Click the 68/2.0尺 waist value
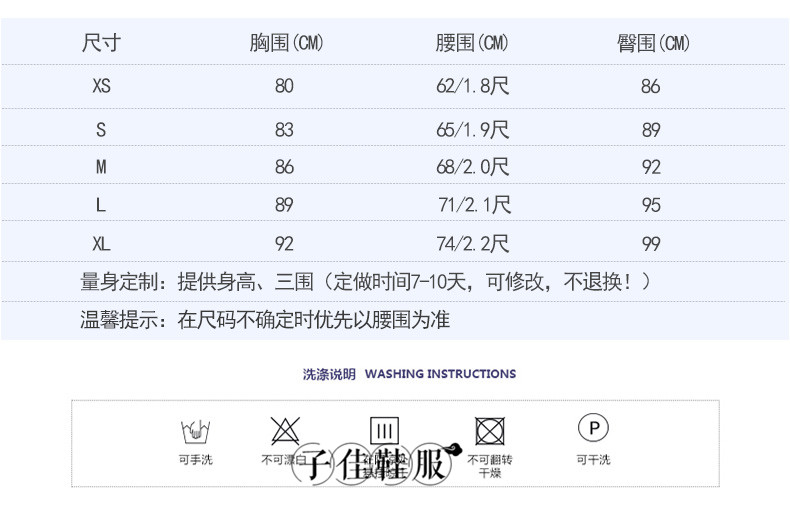 click(473, 167)
